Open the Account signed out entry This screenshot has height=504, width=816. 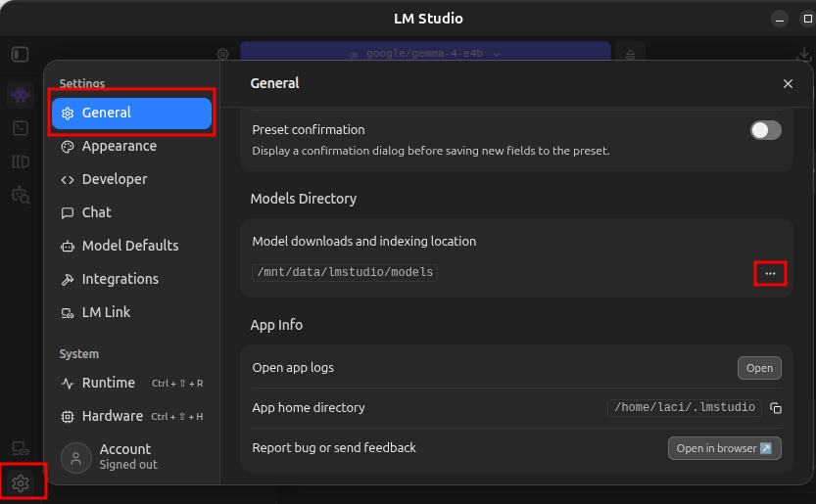[127, 456]
